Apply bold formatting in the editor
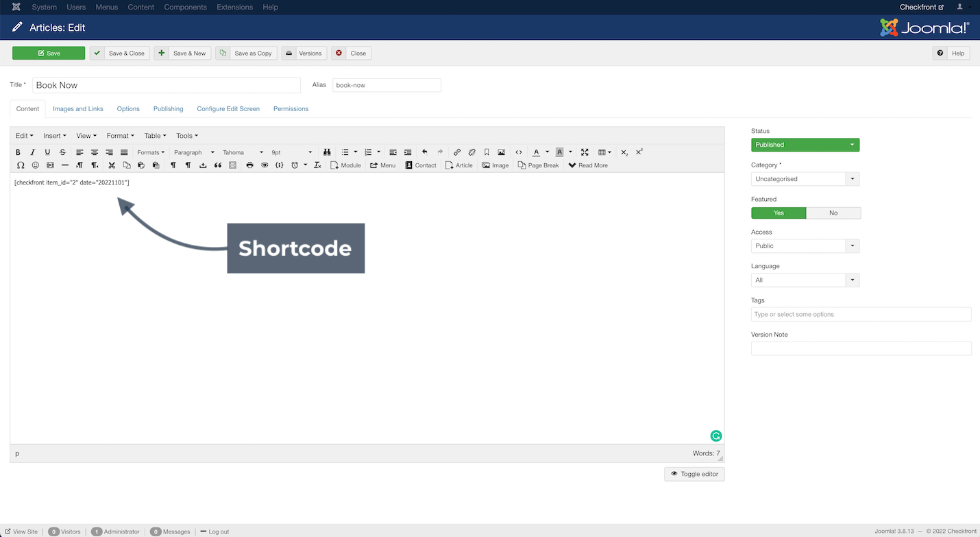 19,152
